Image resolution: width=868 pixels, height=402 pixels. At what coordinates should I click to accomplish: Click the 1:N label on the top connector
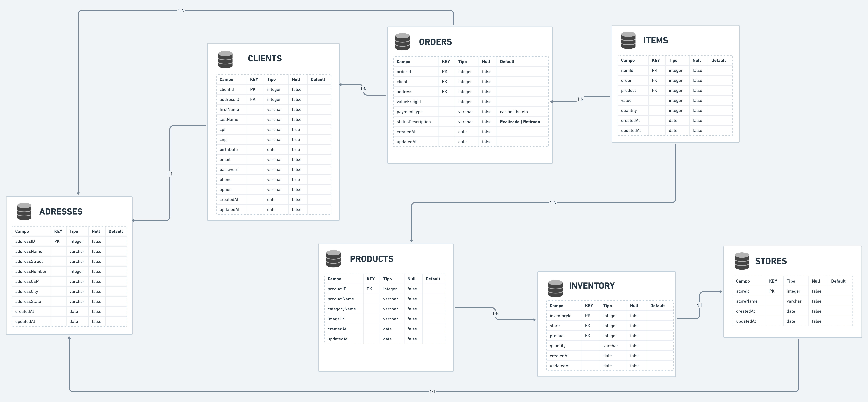click(181, 11)
